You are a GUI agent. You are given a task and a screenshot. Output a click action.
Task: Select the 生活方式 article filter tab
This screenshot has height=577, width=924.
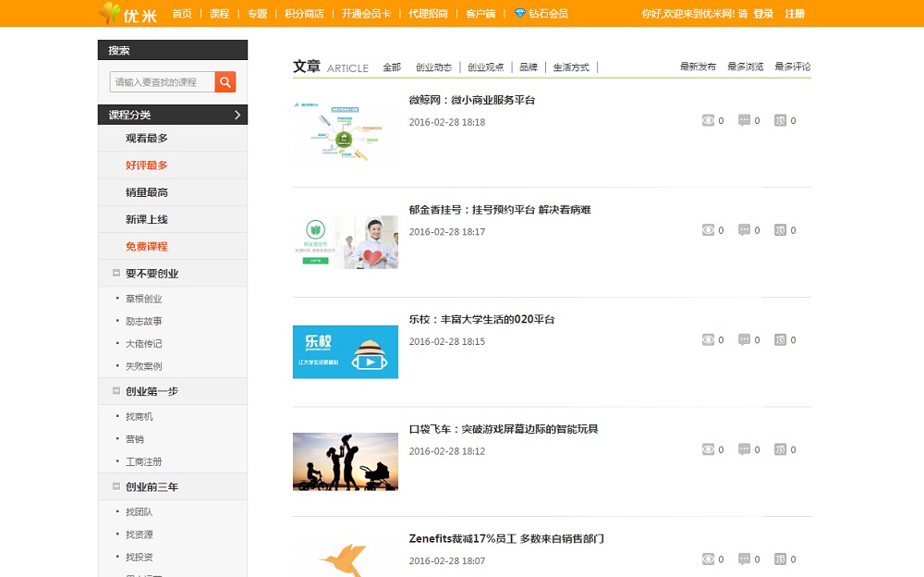coord(571,68)
